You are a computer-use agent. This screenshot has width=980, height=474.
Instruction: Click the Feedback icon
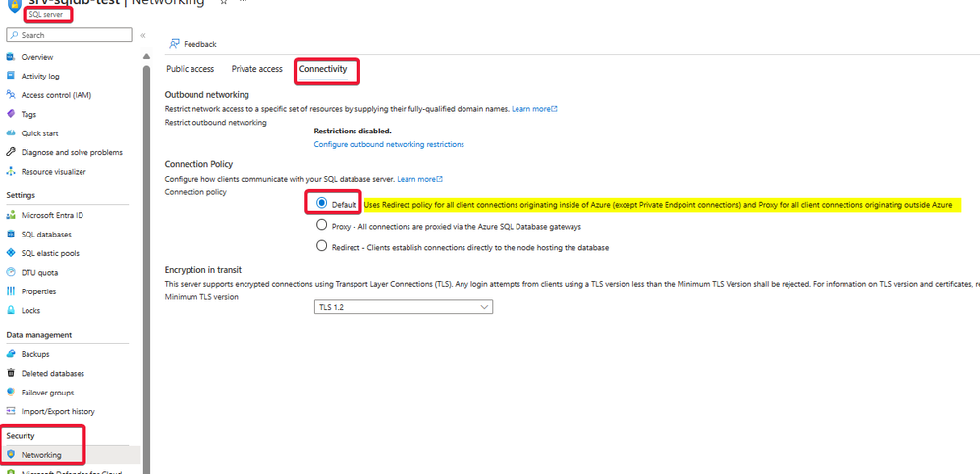[175, 44]
